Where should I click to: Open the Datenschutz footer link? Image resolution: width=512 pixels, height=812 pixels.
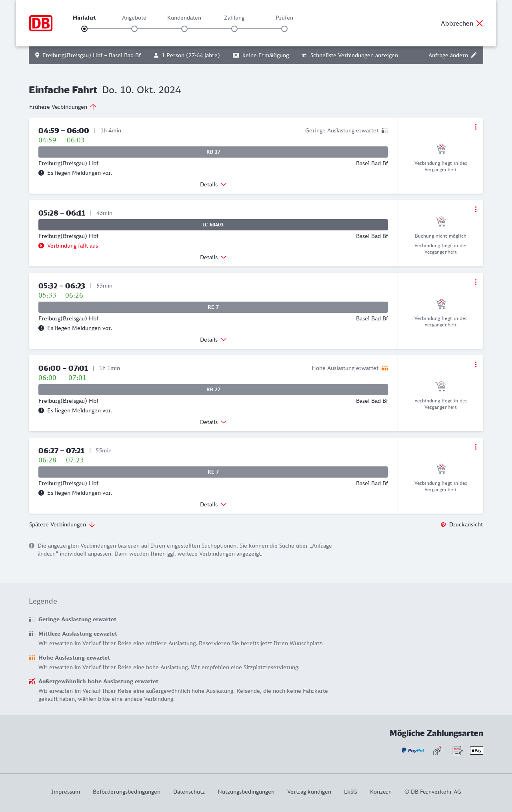pos(189,792)
